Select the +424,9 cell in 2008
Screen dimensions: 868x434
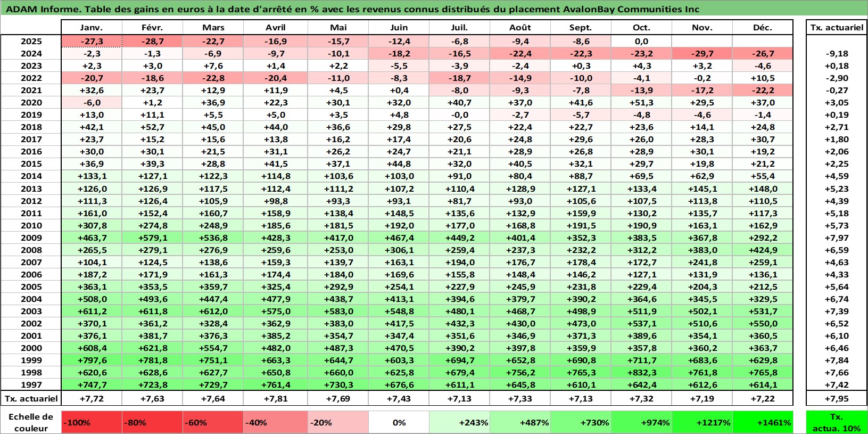763,250
